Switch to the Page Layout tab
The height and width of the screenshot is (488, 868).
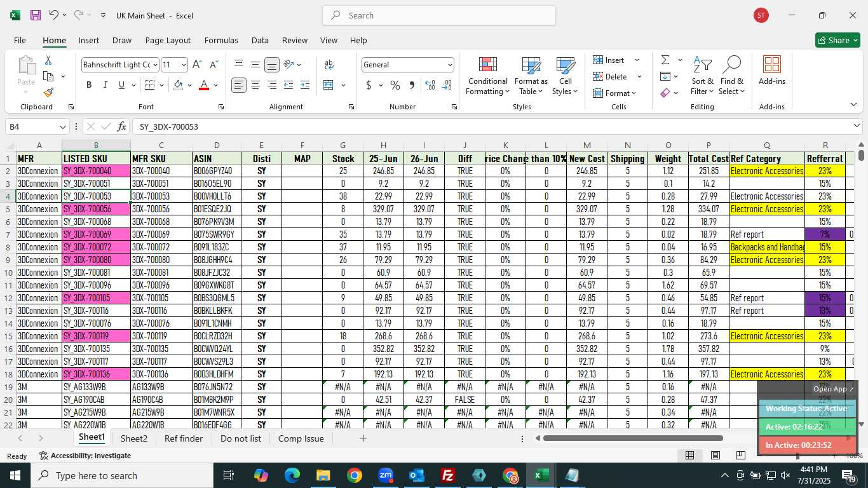click(x=168, y=40)
